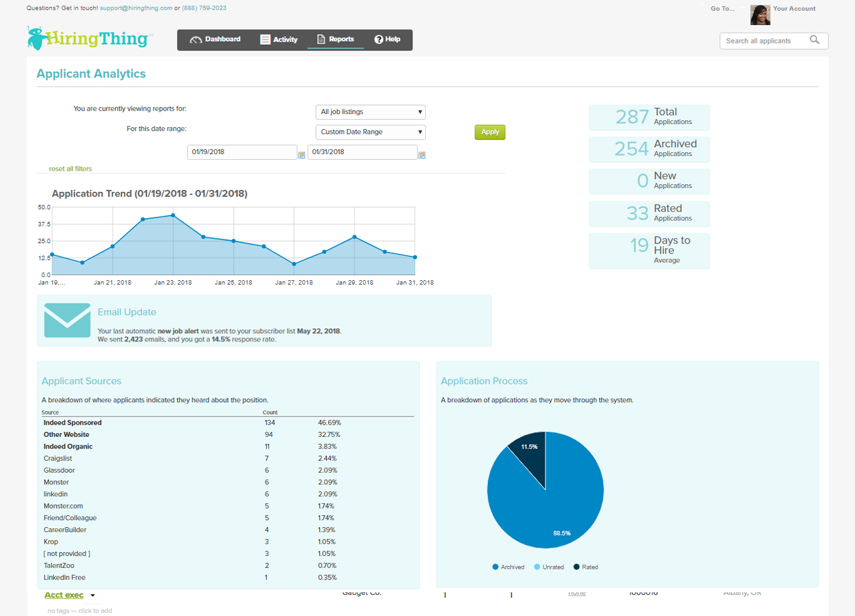Click the Applicant Analytics heading
Screen dimensions: 855x616
[x=91, y=74]
